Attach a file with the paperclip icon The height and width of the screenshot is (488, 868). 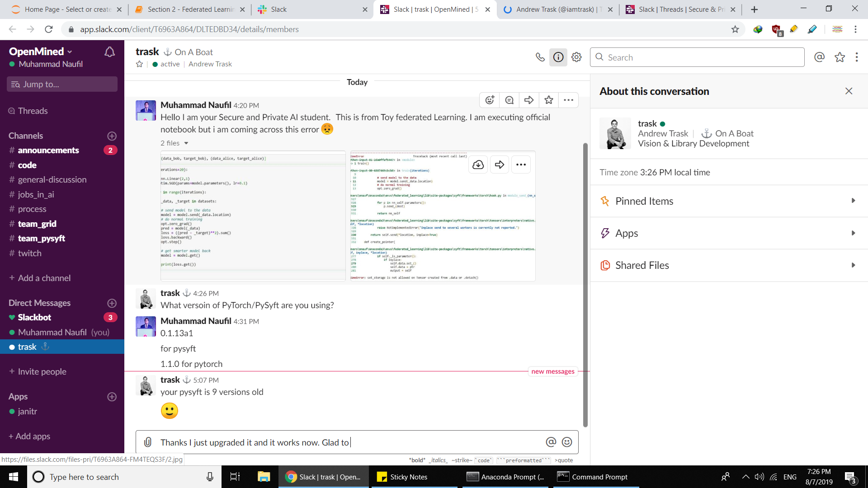click(x=148, y=442)
